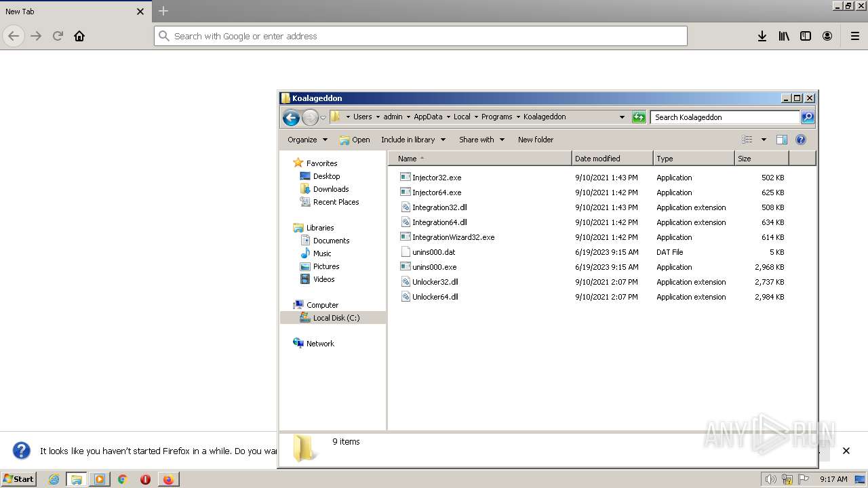Image resolution: width=868 pixels, height=488 pixels.
Task: Open Firefox hamburger menu
Action: click(x=855, y=36)
